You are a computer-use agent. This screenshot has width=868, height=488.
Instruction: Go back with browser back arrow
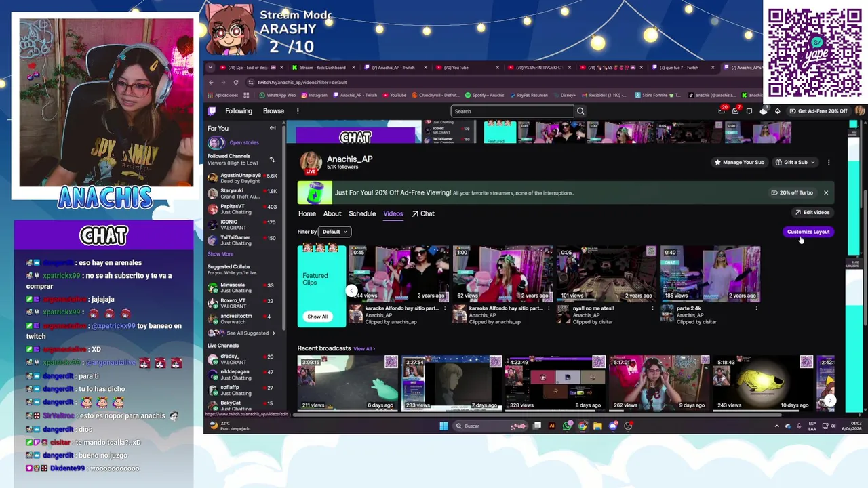pos(211,82)
